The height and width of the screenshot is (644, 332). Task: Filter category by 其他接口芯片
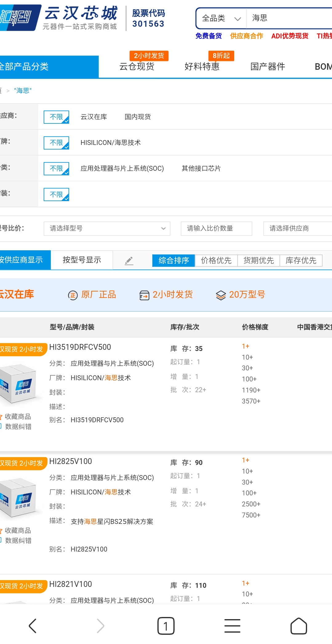201,169
